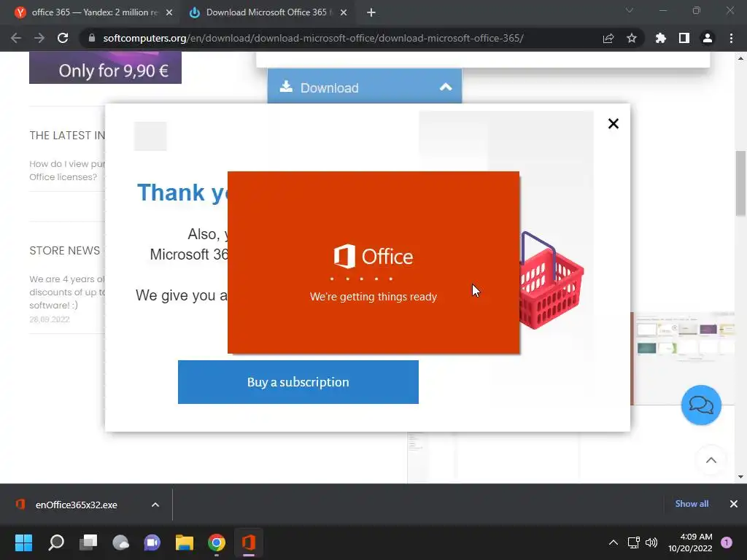Share this page via share icon
The height and width of the screenshot is (560, 747).
(x=608, y=38)
